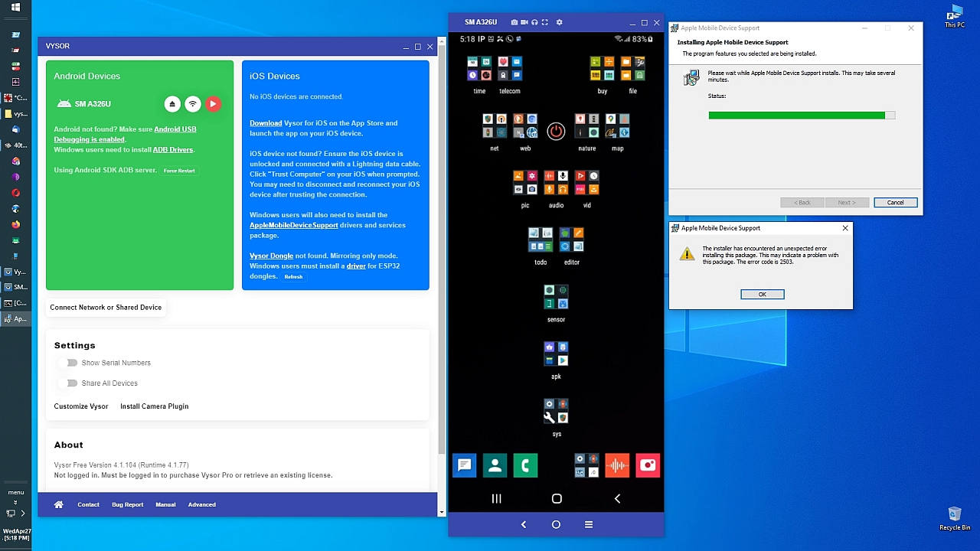This screenshot has height=551, width=980.
Task: Tap the red power icon on phone
Action: (556, 131)
